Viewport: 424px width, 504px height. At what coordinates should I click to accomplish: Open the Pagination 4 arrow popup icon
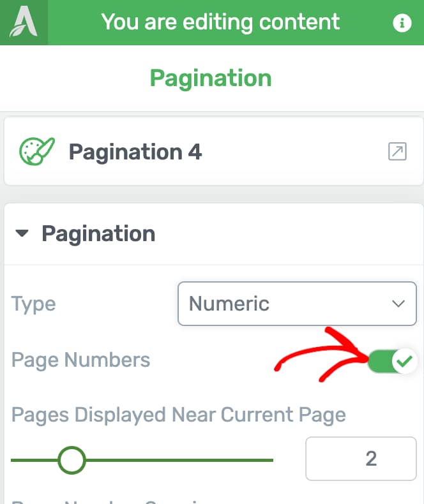(x=397, y=151)
